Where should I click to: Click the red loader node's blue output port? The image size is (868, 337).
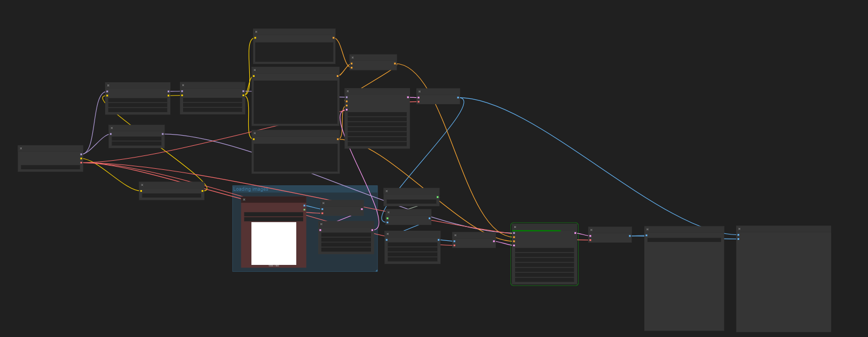click(x=304, y=206)
